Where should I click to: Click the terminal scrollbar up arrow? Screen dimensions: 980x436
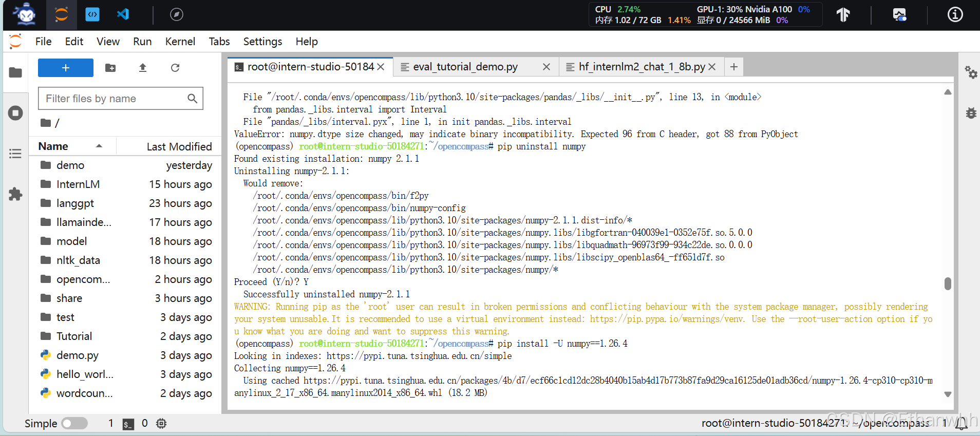click(948, 92)
